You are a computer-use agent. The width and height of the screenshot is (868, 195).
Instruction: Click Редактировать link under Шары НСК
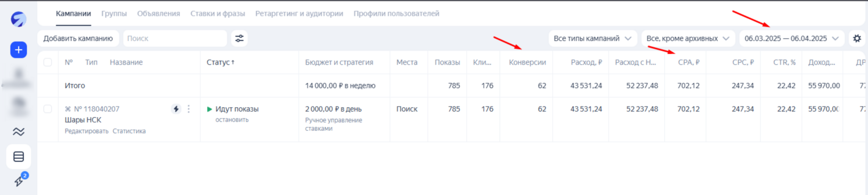tap(86, 131)
